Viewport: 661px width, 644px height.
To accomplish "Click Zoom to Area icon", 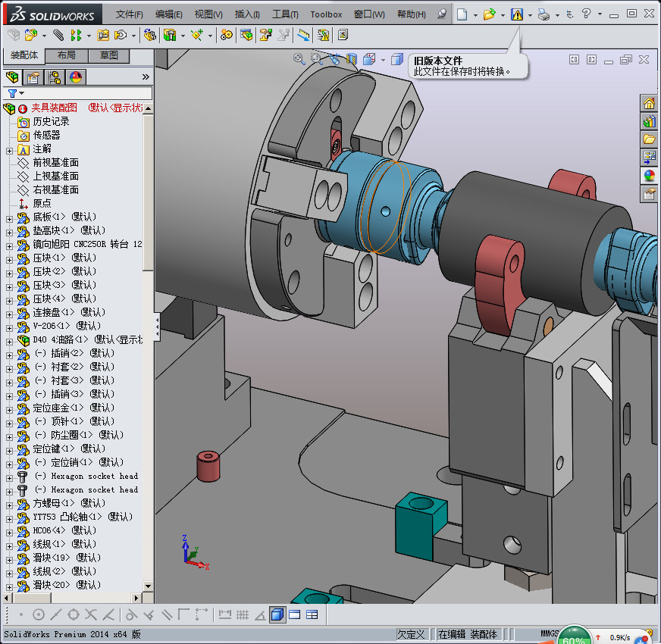I will [316, 58].
